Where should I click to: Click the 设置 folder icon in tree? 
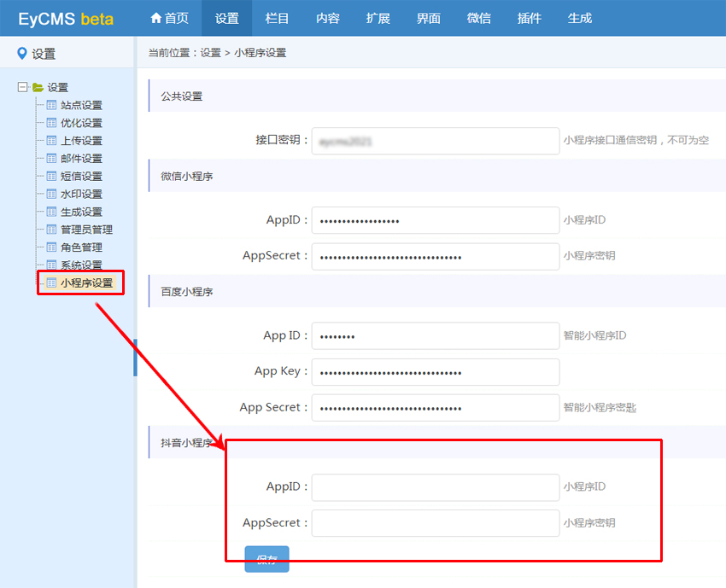point(38,87)
